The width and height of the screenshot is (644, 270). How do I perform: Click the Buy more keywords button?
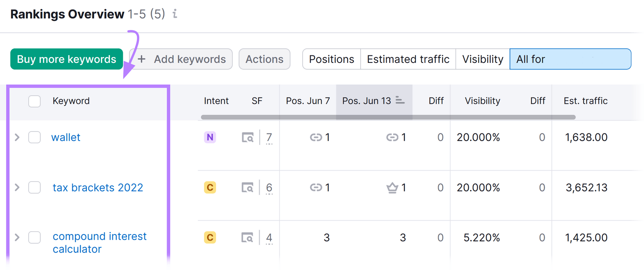[x=66, y=59]
